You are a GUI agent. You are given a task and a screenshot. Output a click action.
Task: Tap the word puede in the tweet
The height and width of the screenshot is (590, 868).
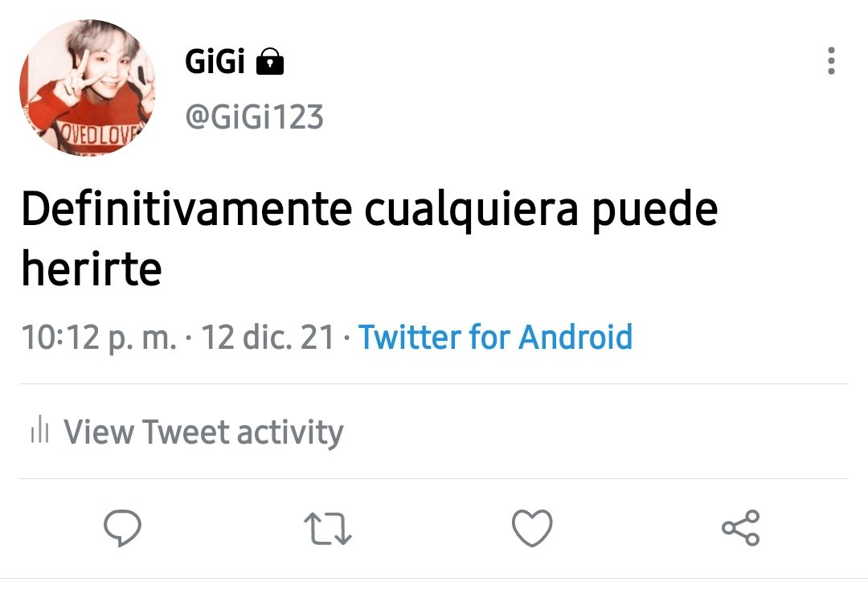655,211
